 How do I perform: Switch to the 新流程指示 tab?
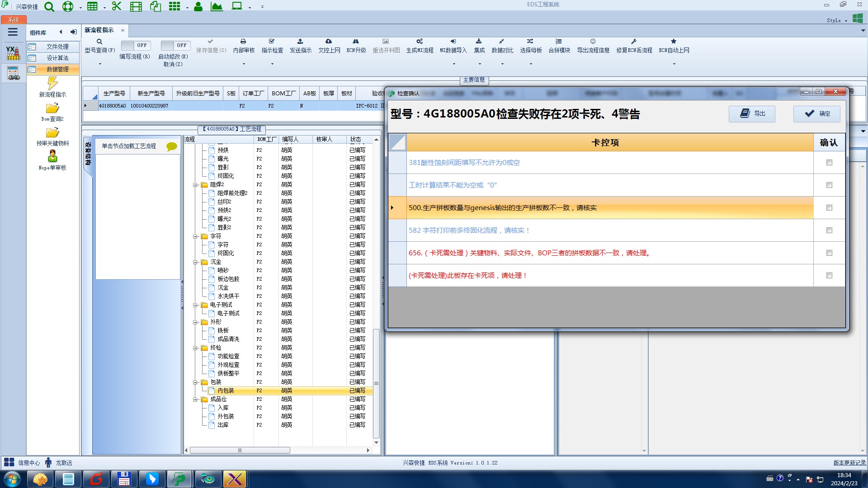coord(99,30)
